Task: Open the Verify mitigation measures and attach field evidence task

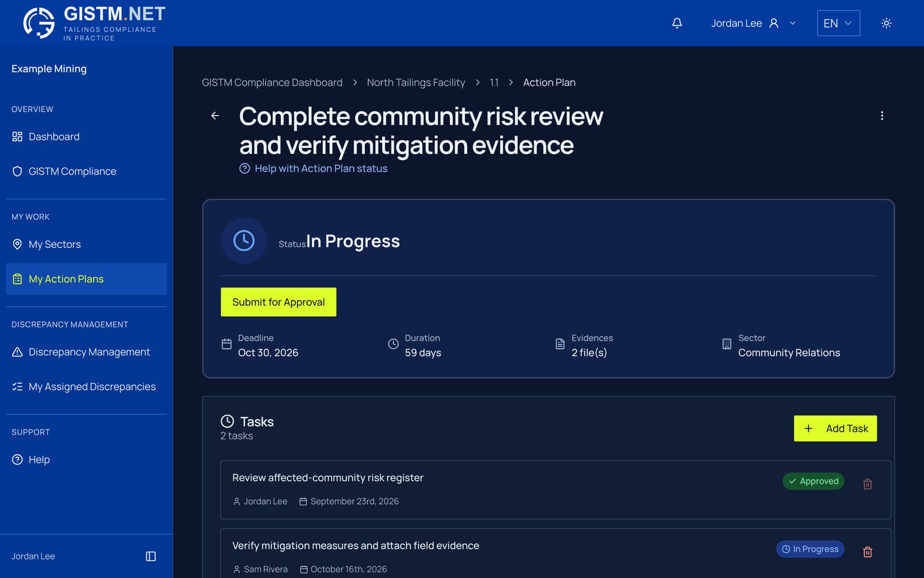Action: [x=556, y=553]
